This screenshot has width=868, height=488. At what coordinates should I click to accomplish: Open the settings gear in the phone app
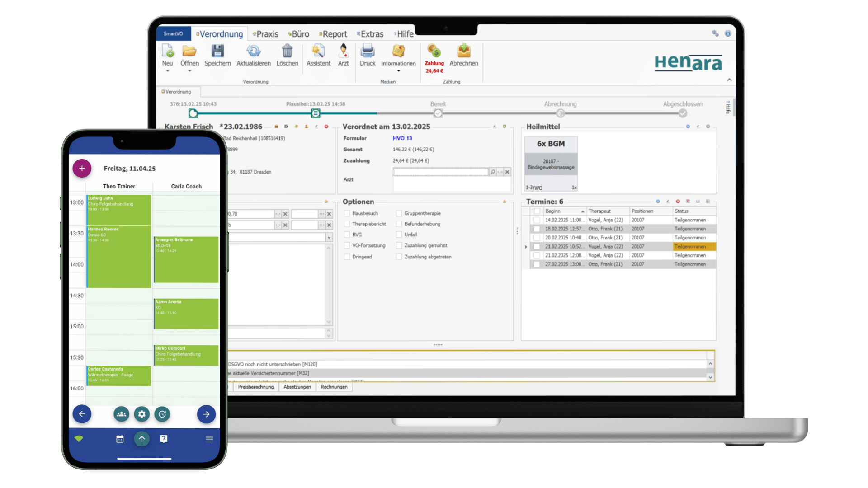[142, 414]
